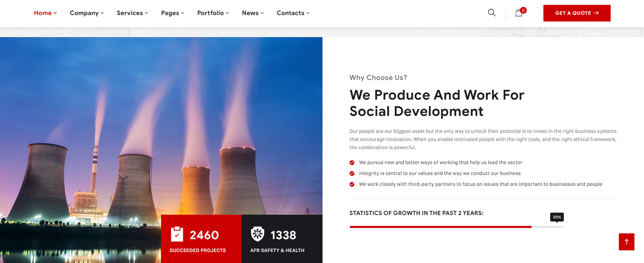Image resolution: width=644 pixels, height=263 pixels.
Task: Click the safety shield icon beside 1338
Action: coord(258,234)
